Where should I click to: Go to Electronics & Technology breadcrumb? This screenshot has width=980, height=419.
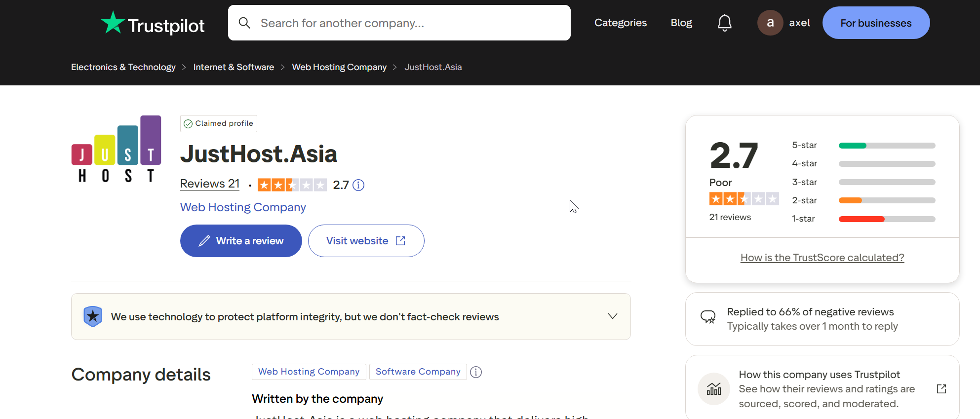[123, 67]
